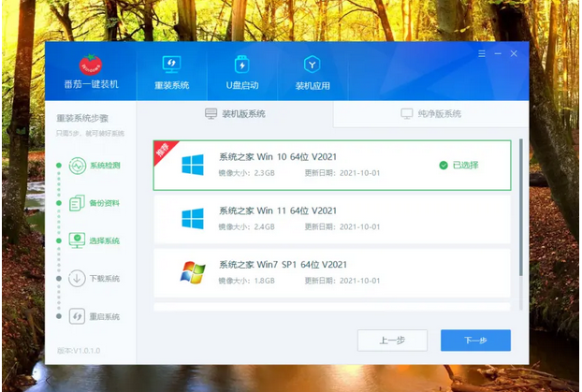Click the monitor icon on 纯净版系统 tab

[407, 113]
